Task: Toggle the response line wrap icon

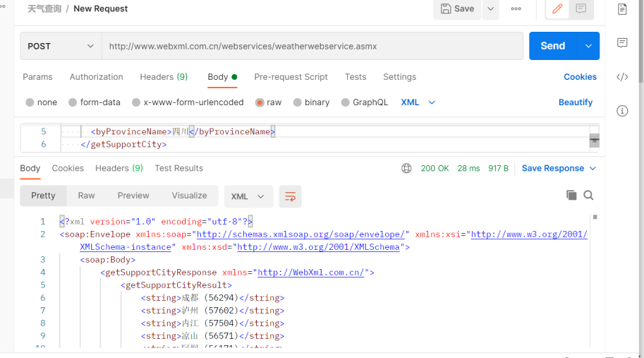Action: coord(290,196)
